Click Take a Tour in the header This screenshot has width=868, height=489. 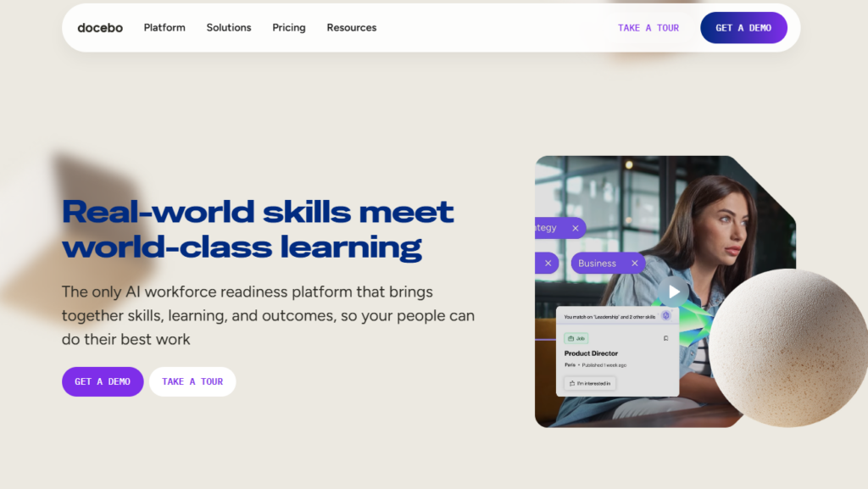[x=648, y=28]
